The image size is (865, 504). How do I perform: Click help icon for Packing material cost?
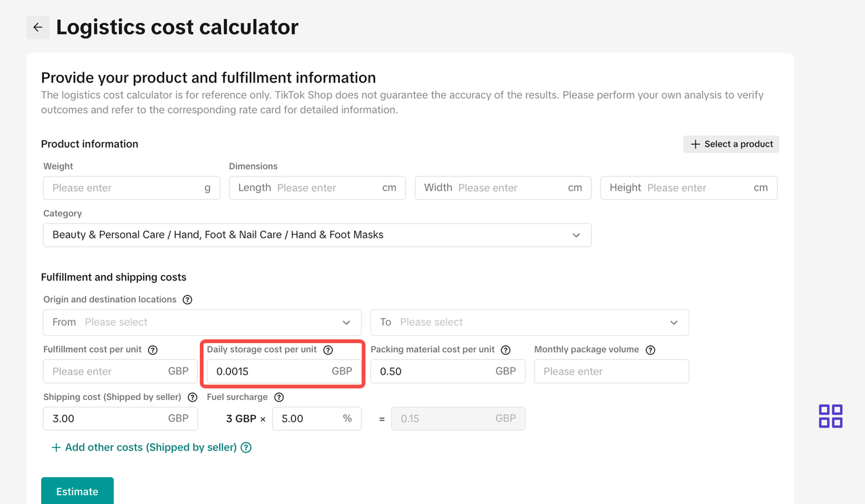tap(505, 350)
